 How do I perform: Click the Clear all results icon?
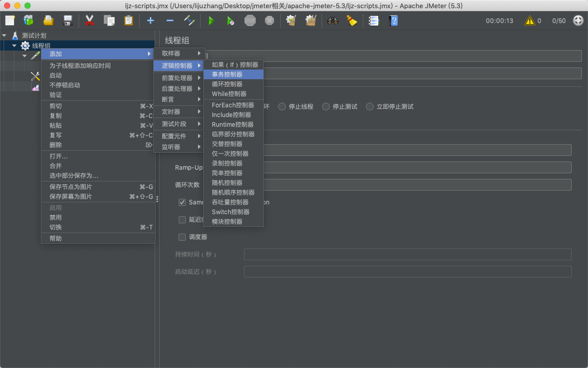[310, 20]
